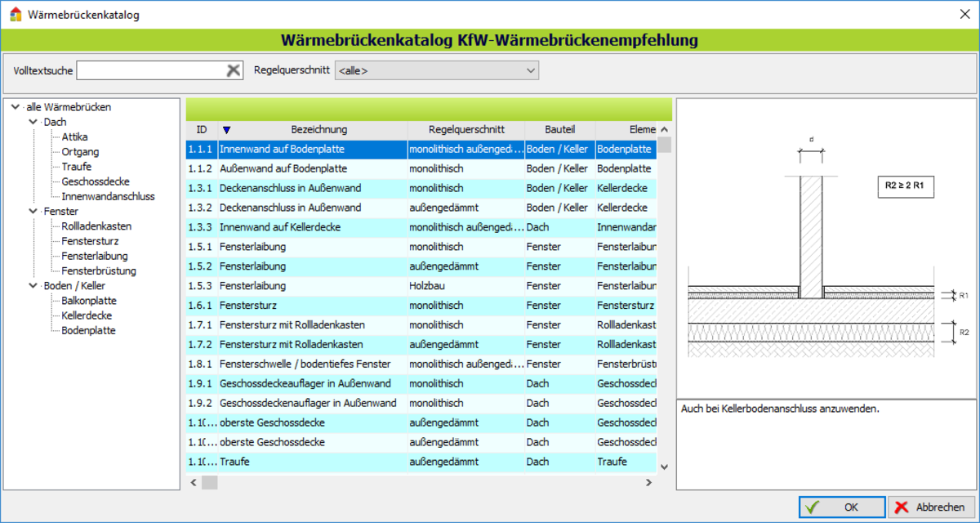
Task: Sort by the Bauteil column header
Action: point(560,130)
